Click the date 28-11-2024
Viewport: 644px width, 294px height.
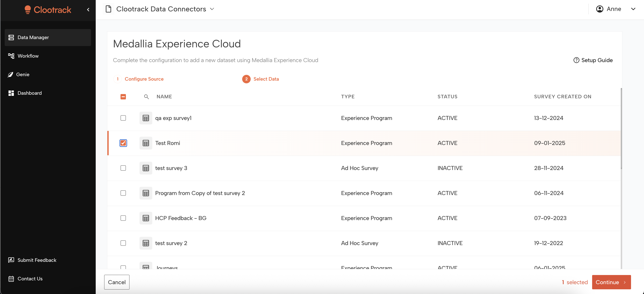click(x=549, y=168)
